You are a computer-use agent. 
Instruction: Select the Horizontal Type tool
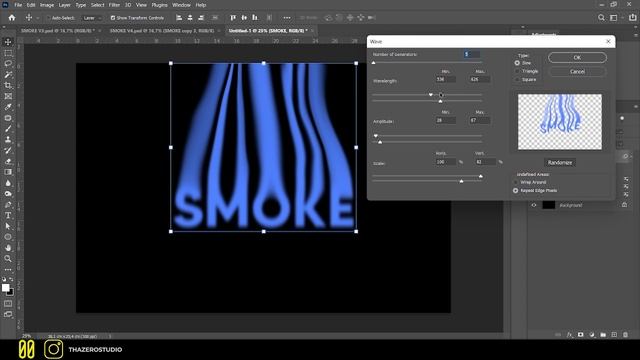pyautogui.click(x=8, y=215)
